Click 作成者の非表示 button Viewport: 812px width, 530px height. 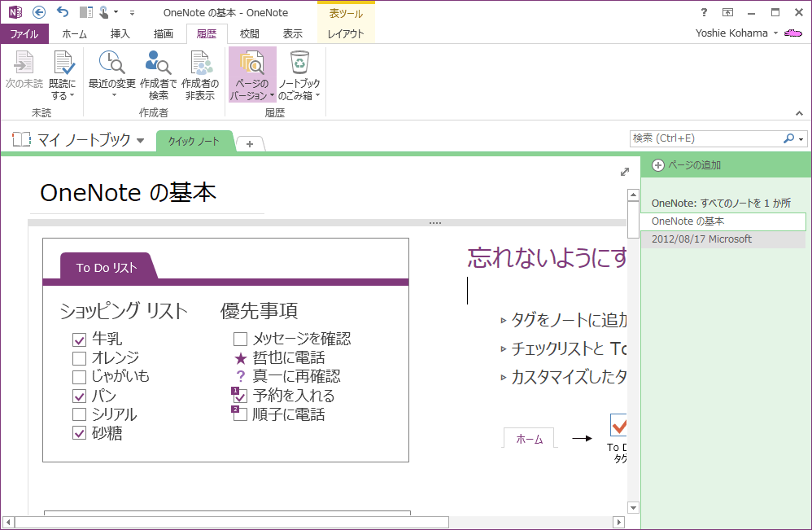pos(200,76)
